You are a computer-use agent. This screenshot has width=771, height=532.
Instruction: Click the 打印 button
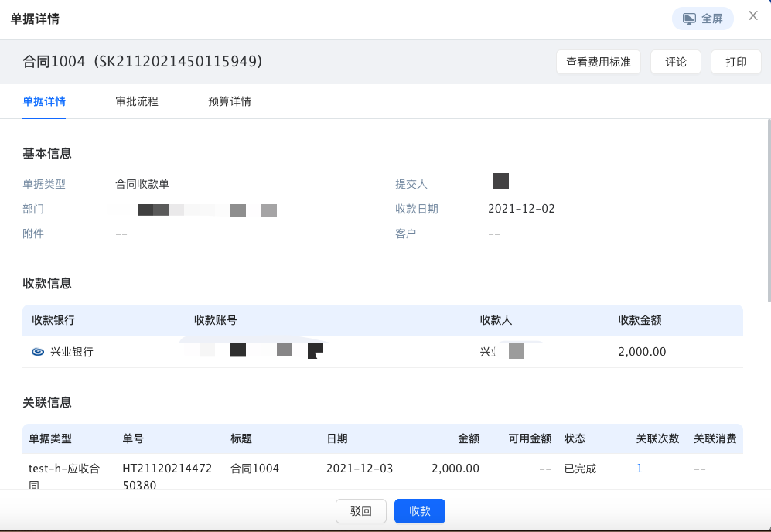pos(736,62)
